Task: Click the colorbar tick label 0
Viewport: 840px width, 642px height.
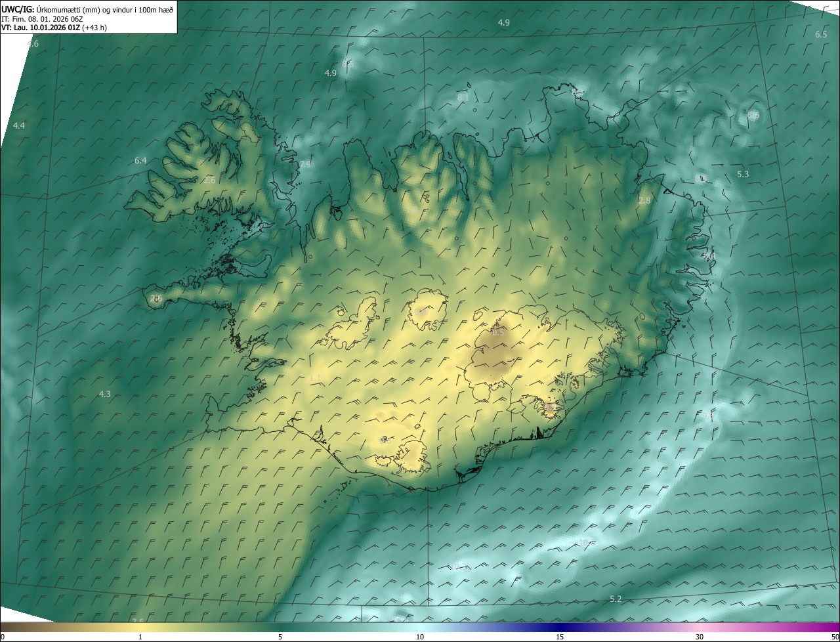Action: click(3, 637)
